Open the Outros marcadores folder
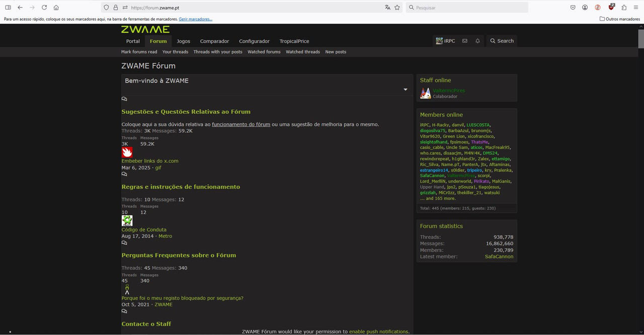 (620, 19)
